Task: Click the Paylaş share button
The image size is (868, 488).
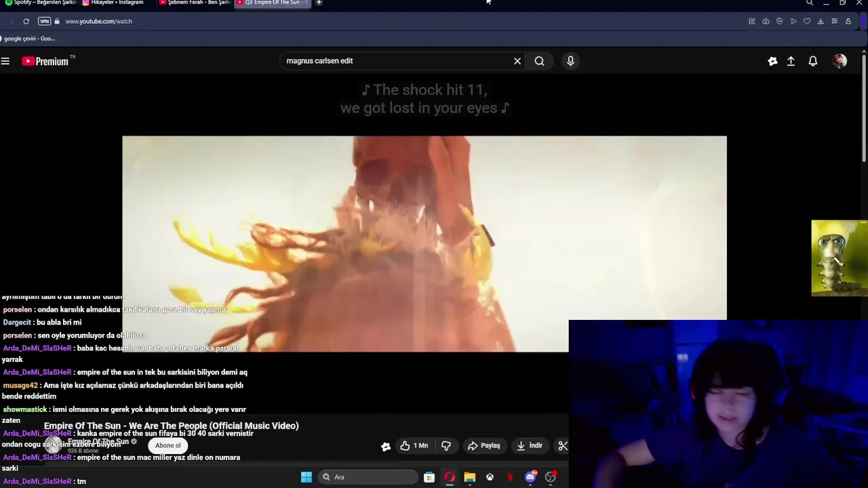Action: point(484,445)
